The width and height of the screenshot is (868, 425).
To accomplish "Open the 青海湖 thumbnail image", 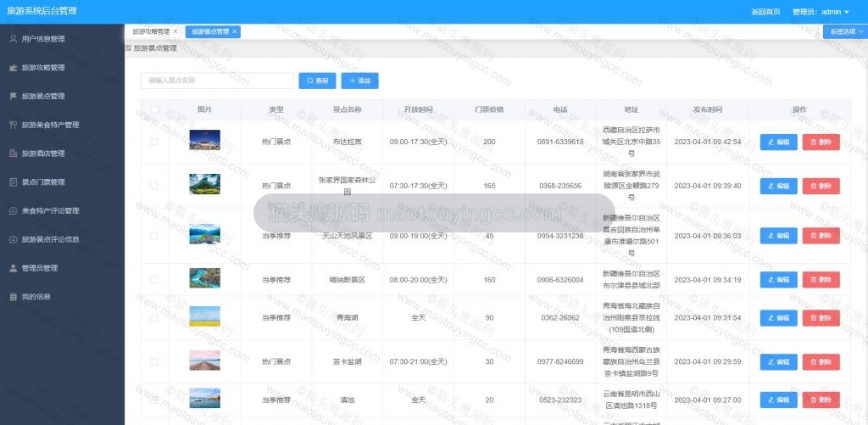I will tap(205, 316).
